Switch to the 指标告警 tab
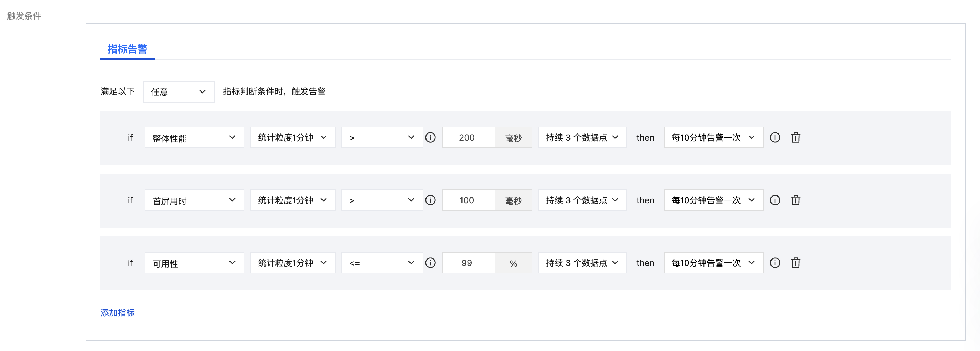The image size is (980, 351). tap(128, 49)
